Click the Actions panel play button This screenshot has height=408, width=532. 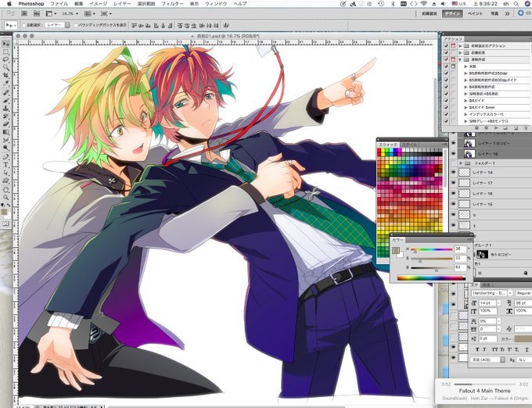(496, 128)
